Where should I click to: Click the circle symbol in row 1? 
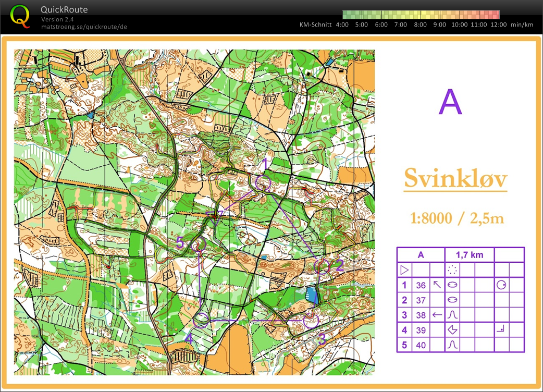[x=501, y=285]
